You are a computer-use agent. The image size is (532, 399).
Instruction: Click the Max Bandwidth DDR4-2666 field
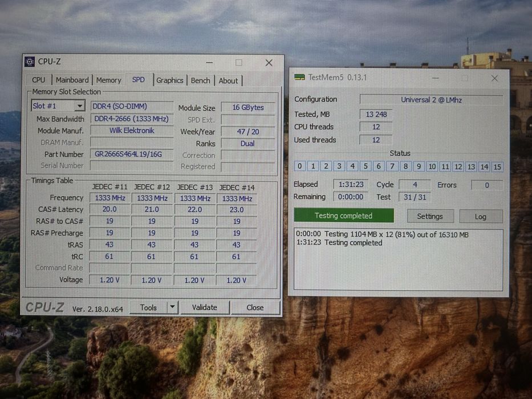click(x=132, y=119)
